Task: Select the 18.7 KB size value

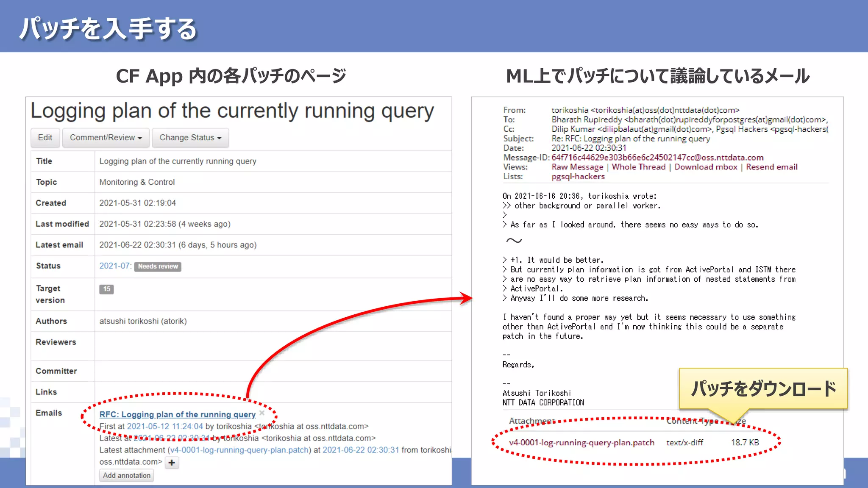Action: [x=745, y=442]
